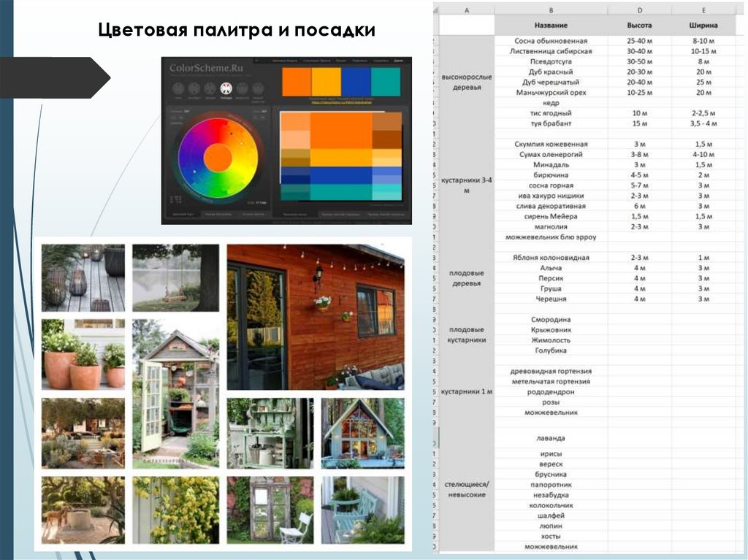Pick the royal blue swatch in top palette
The height and width of the screenshot is (560, 748).
[x=356, y=82]
